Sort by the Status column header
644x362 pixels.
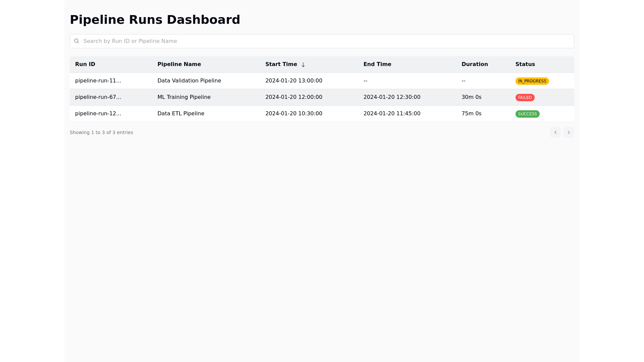point(525,64)
